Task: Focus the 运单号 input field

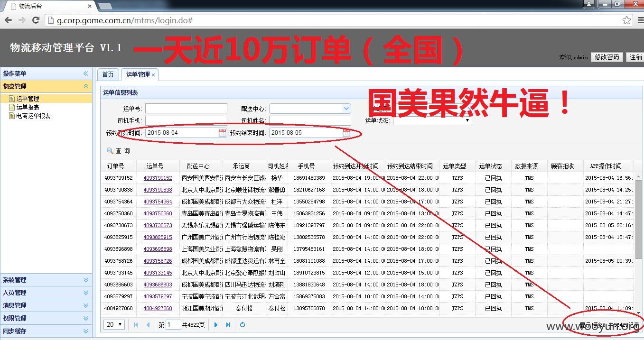Action: coord(186,109)
